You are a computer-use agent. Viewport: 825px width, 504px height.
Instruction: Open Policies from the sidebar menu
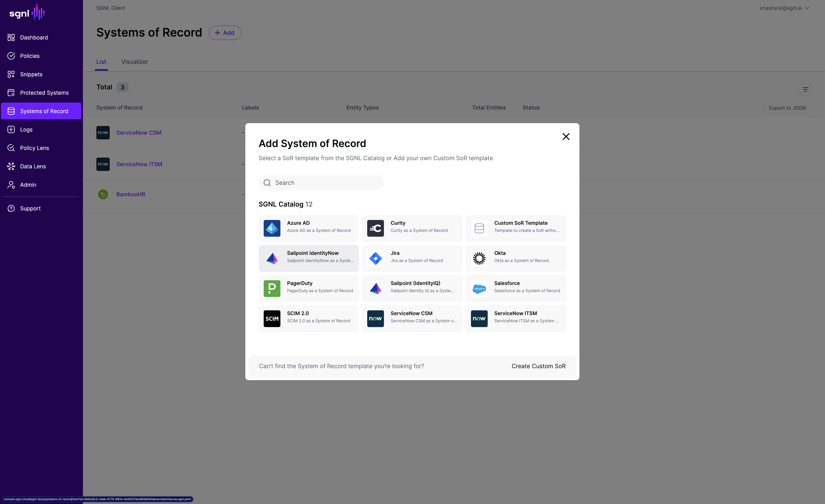(41, 56)
